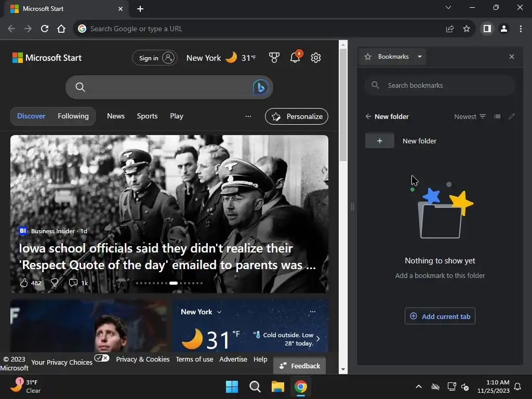Toggle Your Privacy Choices switch icon

pos(102,358)
